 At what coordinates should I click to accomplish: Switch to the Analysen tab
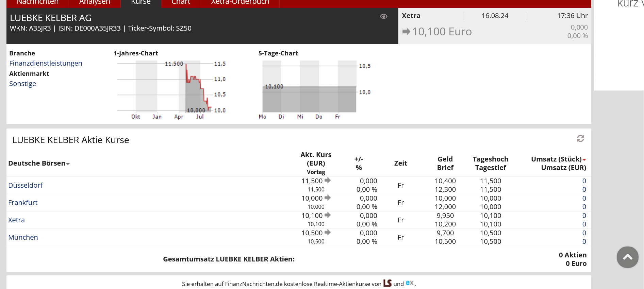click(95, 3)
